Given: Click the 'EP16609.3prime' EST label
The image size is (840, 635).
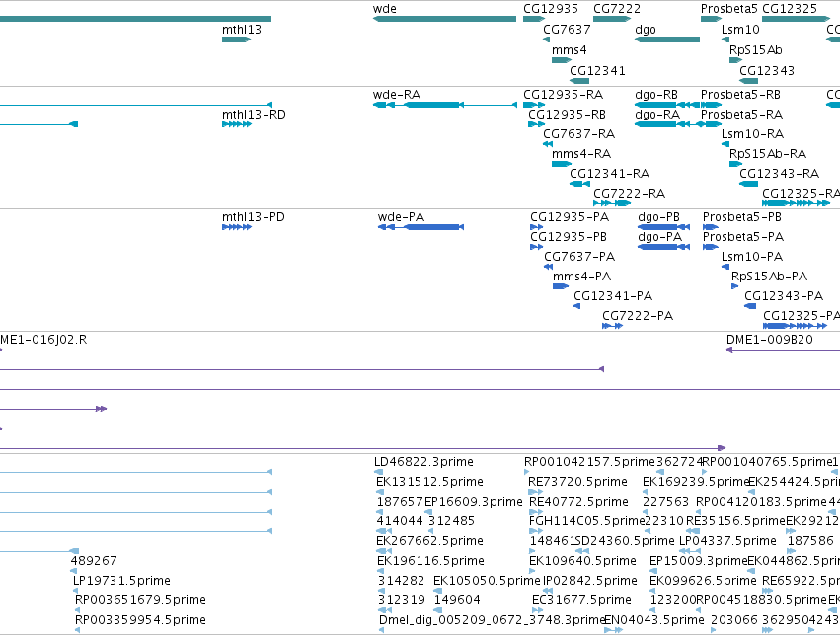Looking at the screenshot, I should point(474,502).
